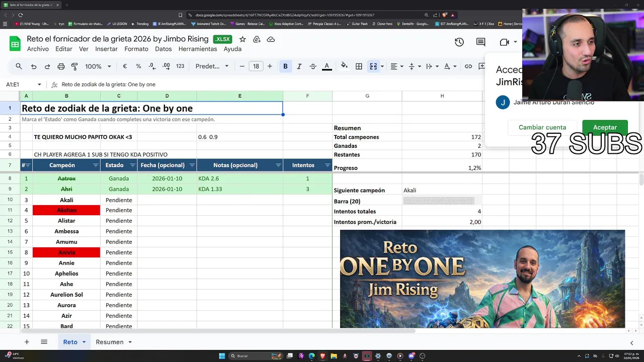Open the comments panel icon
Viewport: 644px width, 362px height.
(x=481, y=43)
